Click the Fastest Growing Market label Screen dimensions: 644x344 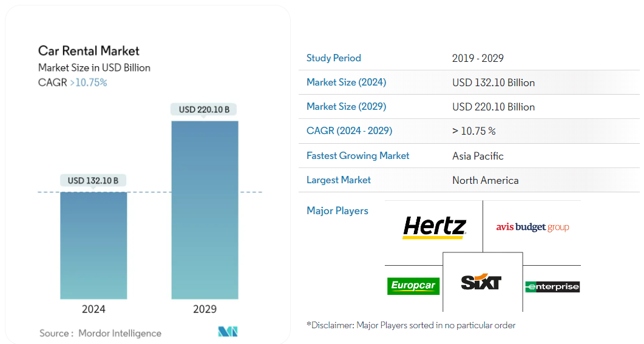(x=358, y=156)
